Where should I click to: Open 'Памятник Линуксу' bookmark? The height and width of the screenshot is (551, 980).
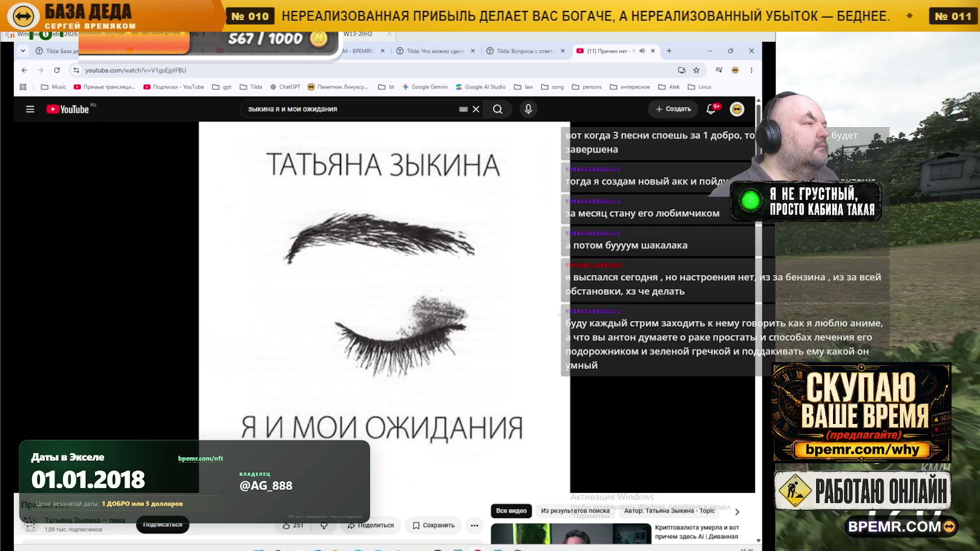pos(338,87)
